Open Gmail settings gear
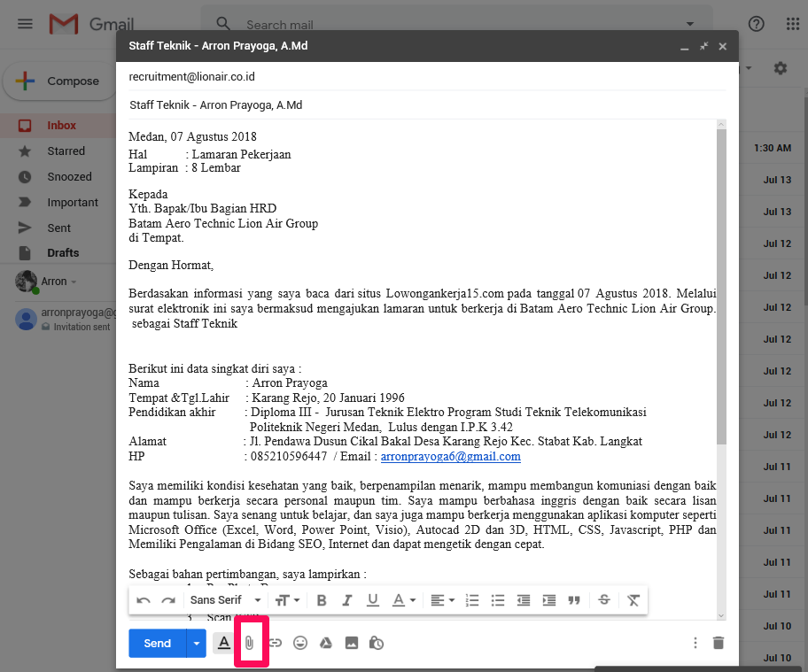 click(780, 66)
